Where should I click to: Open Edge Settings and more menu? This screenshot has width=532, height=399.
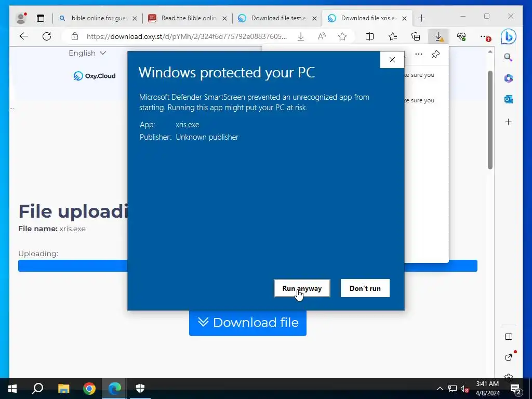pyautogui.click(x=485, y=37)
